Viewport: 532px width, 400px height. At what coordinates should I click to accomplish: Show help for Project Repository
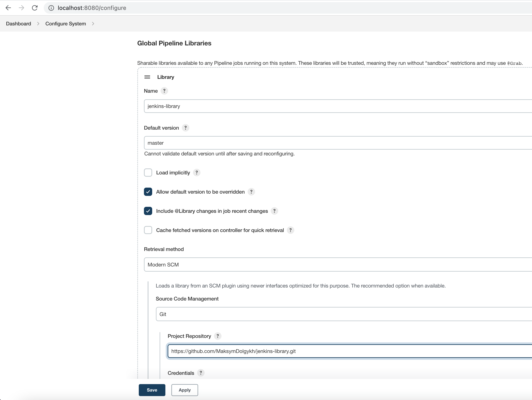click(218, 336)
